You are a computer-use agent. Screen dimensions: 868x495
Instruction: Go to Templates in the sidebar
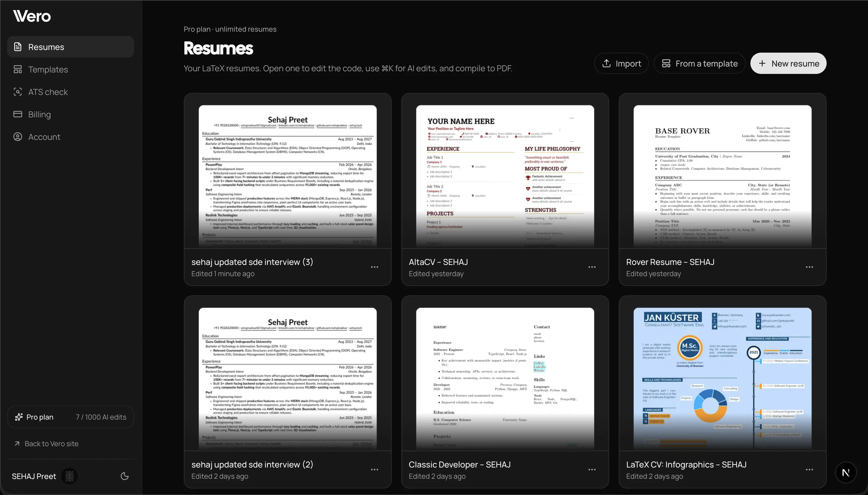(x=71, y=69)
